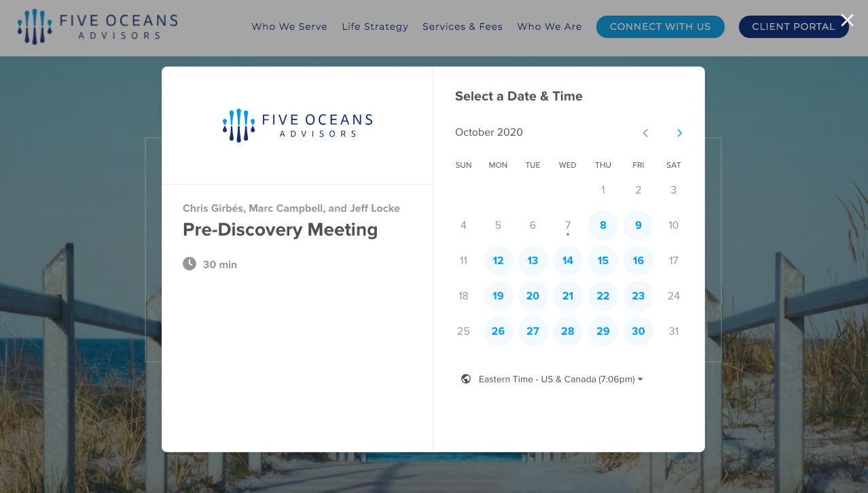Open the Life Strategy menu item
This screenshot has height=493, width=868.
(x=375, y=26)
